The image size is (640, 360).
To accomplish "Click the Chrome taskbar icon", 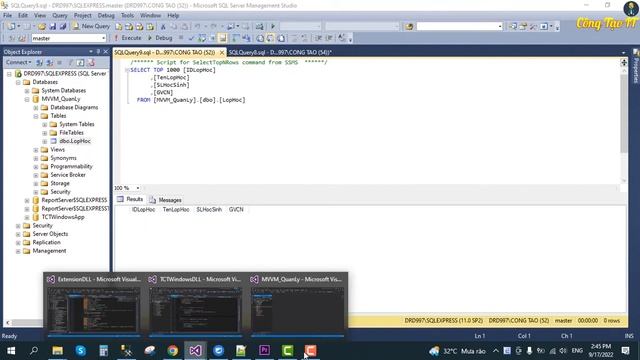I will [173, 350].
